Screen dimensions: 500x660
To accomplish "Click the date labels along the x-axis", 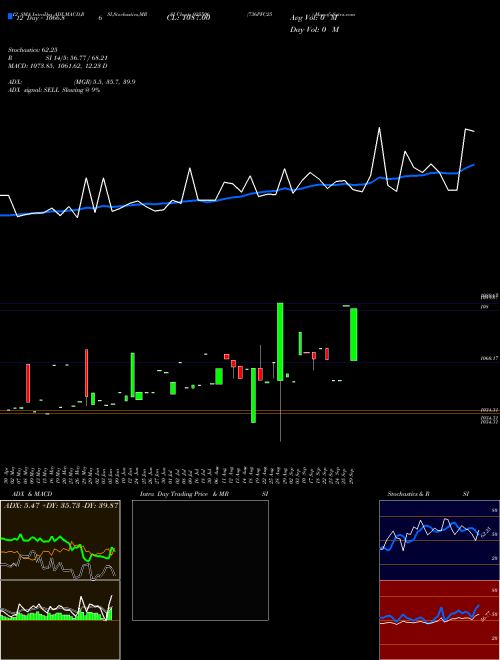I will click(x=180, y=475).
